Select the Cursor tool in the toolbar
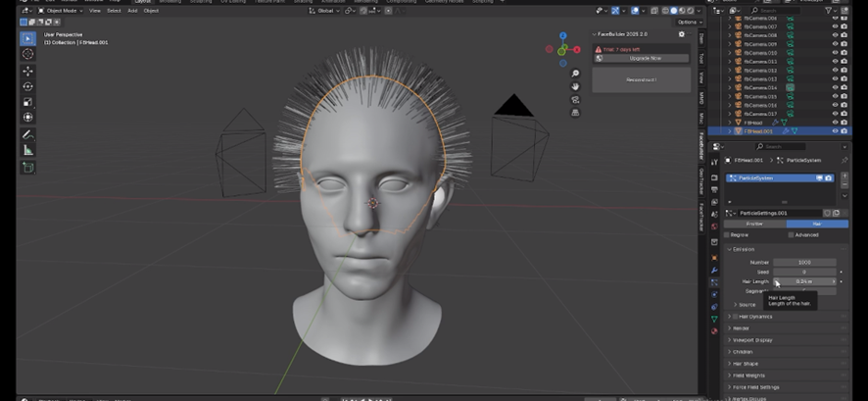The image size is (868, 401). pyautogui.click(x=27, y=54)
